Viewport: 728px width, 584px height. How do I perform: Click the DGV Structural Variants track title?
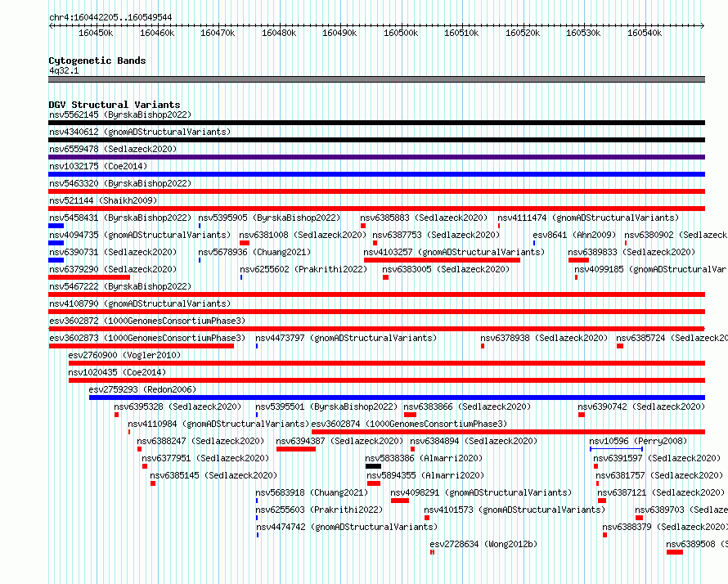115,105
